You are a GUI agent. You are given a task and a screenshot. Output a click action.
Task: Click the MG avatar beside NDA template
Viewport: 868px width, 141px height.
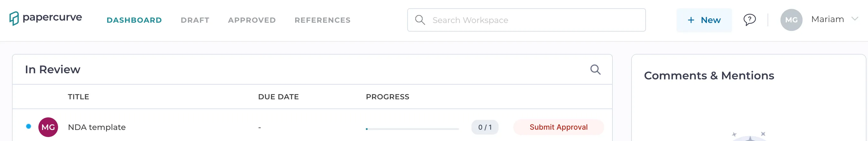pos(48,127)
